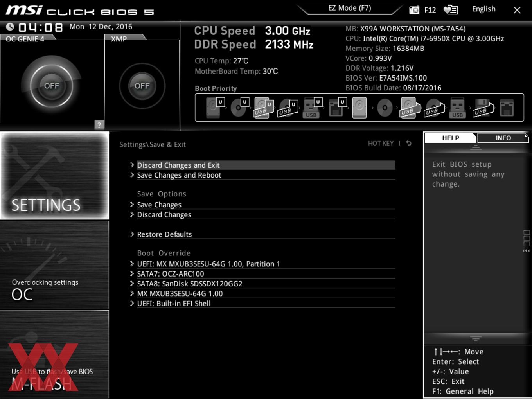Select the UEFI USB CD/DVD boot icon

coord(288,108)
